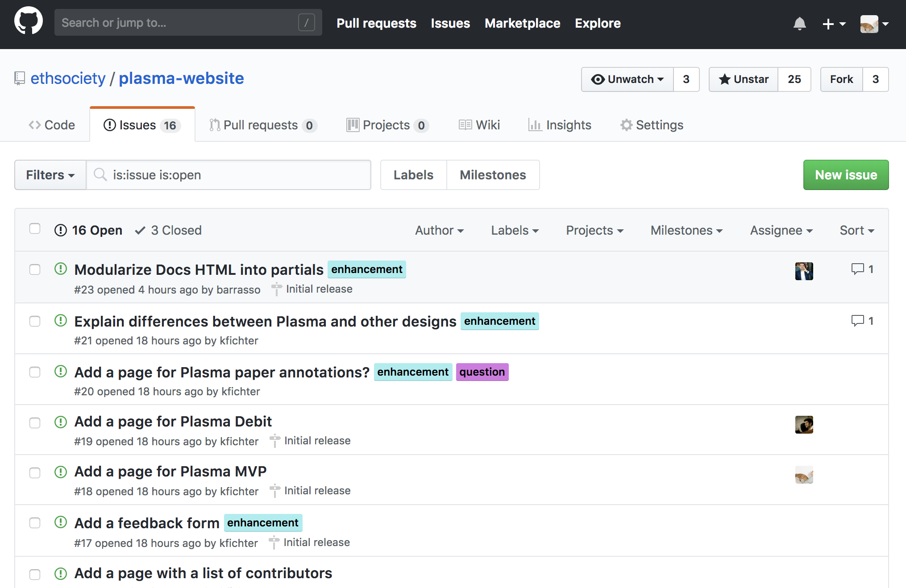Viewport: 906px width, 588px height.
Task: Expand the Milestones filter dropdown
Action: pyautogui.click(x=686, y=230)
